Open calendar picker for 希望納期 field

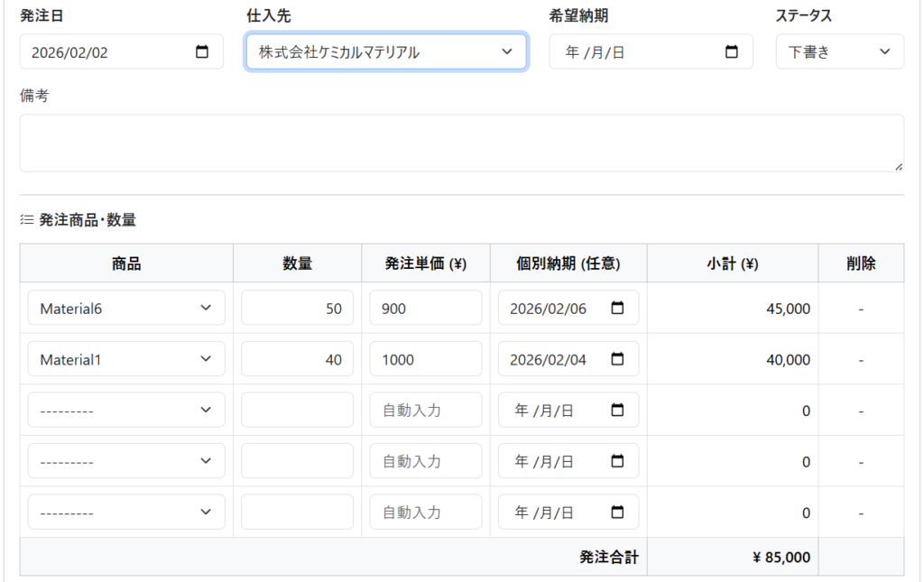(732, 52)
